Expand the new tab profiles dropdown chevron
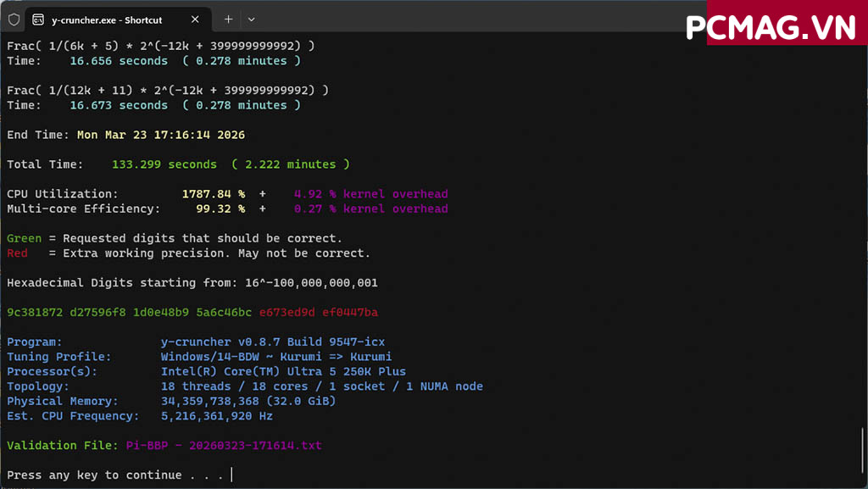 251,19
